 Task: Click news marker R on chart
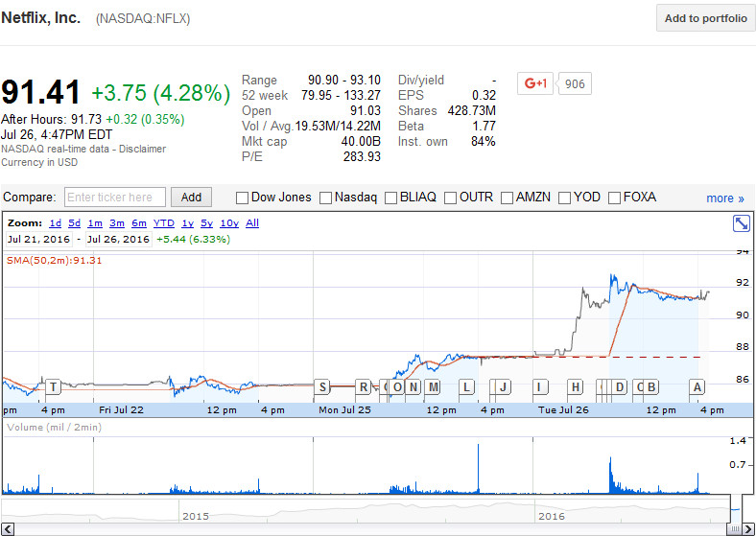pos(364,386)
